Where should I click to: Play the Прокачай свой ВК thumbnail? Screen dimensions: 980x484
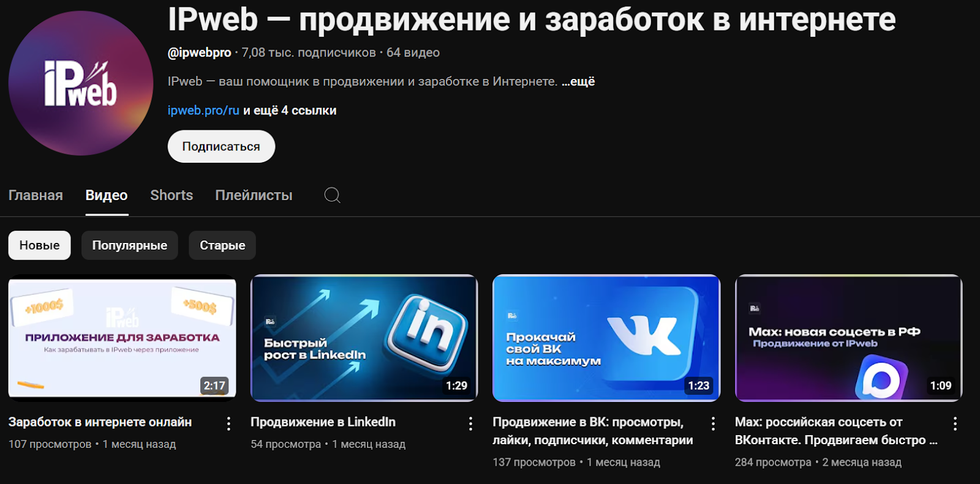[x=606, y=338]
